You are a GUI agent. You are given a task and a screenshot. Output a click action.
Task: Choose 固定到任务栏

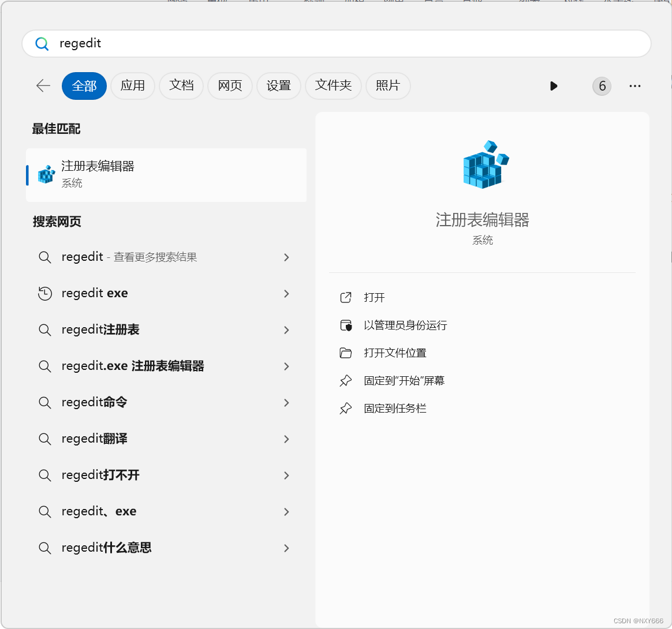[395, 409]
